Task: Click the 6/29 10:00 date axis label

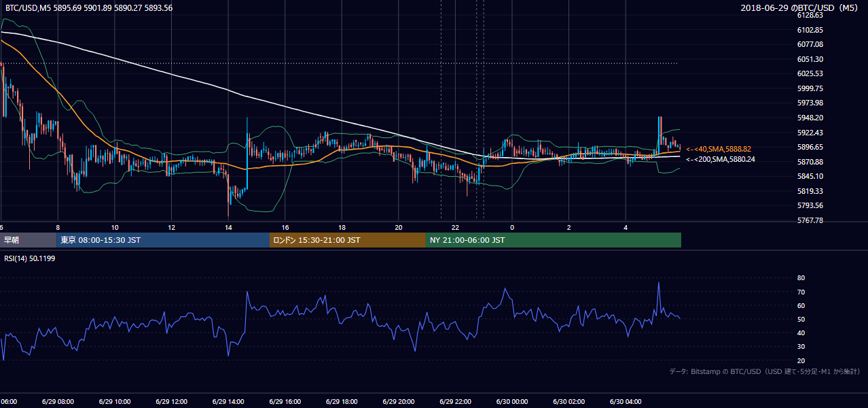Action: [x=115, y=402]
